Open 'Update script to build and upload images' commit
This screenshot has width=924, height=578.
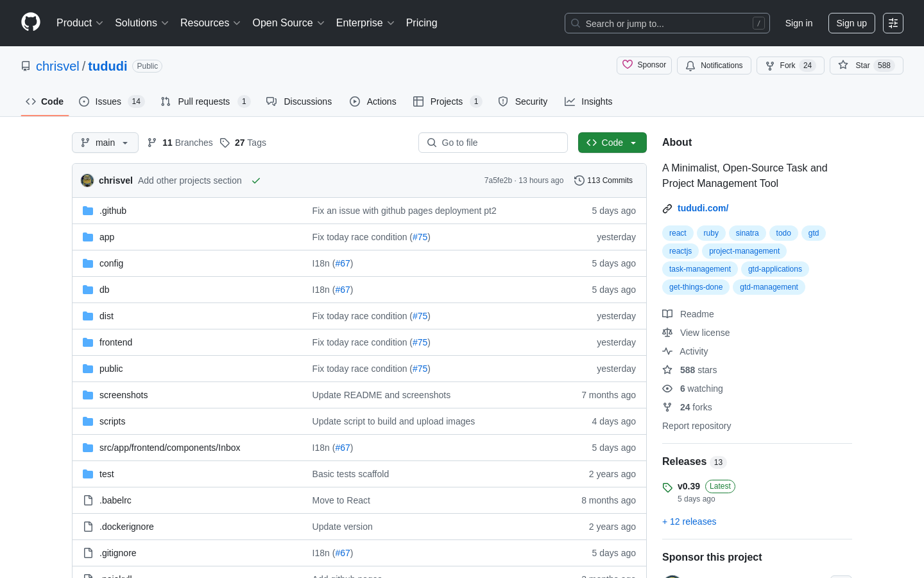click(393, 421)
